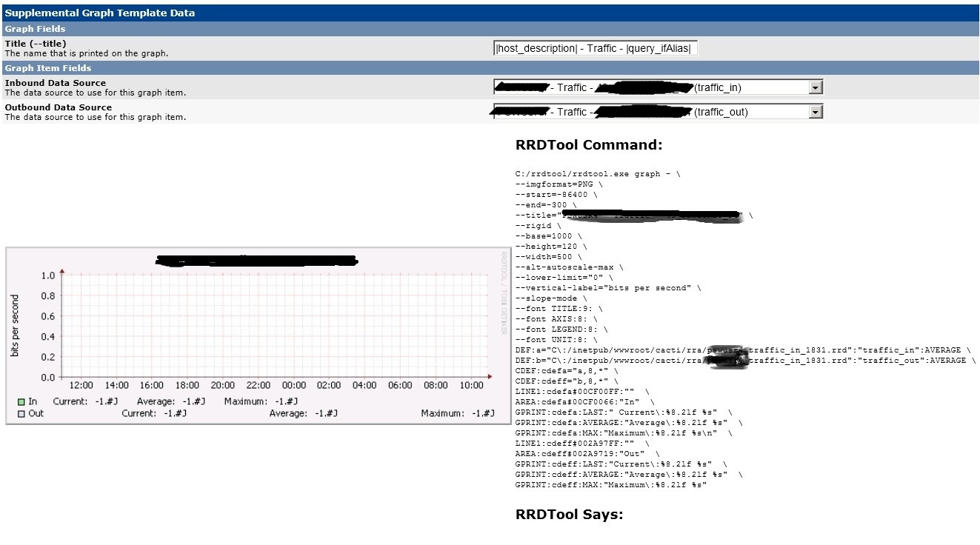Open the Outbound Data Source dropdown arrow

816,112
